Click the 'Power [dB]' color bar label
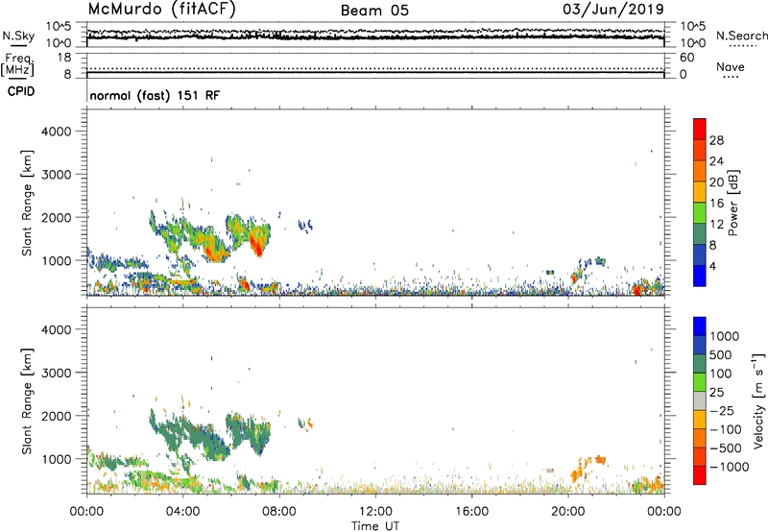The height and width of the screenshot is (532, 768). pos(732,203)
